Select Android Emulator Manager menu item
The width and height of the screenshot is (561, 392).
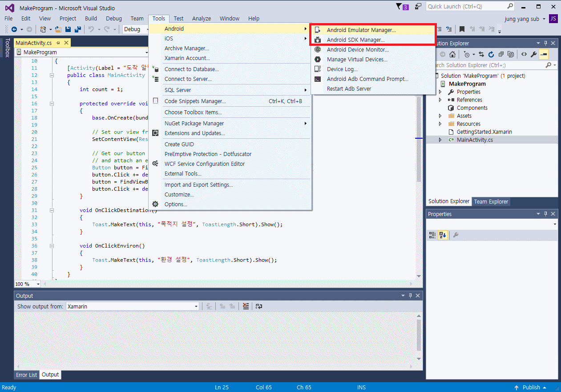pos(373,30)
